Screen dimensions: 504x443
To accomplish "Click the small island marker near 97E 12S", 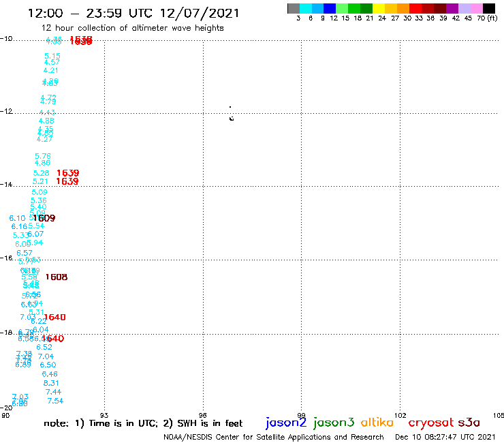I will click(232, 119).
